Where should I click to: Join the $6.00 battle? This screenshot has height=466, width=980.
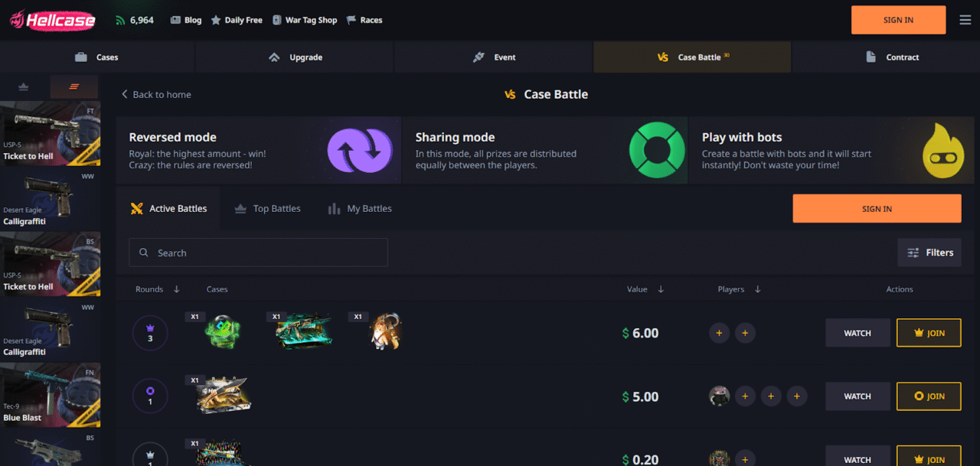click(x=929, y=333)
